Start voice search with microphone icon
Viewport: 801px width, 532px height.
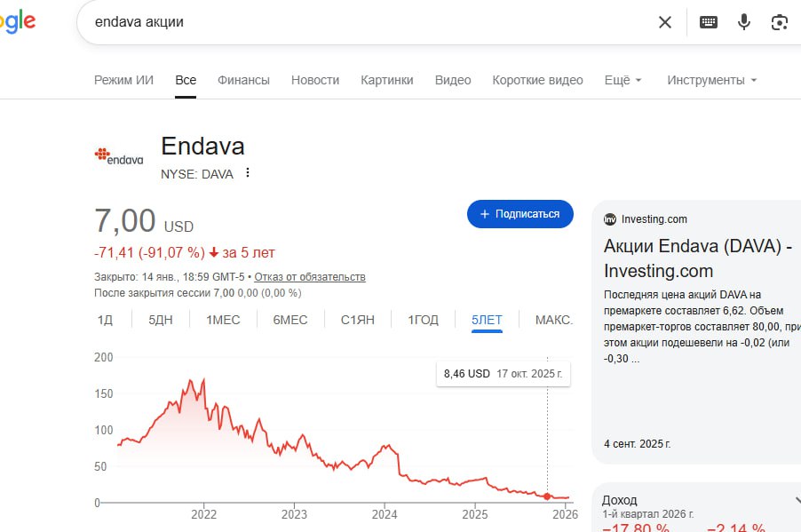point(744,22)
